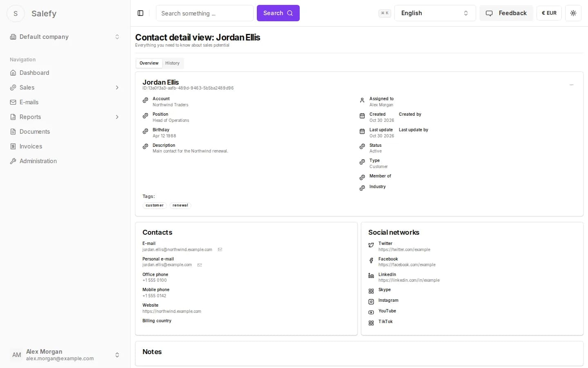The height and width of the screenshot is (368, 588).
Task: Click the LinkedIn icon
Action: pyautogui.click(x=371, y=276)
